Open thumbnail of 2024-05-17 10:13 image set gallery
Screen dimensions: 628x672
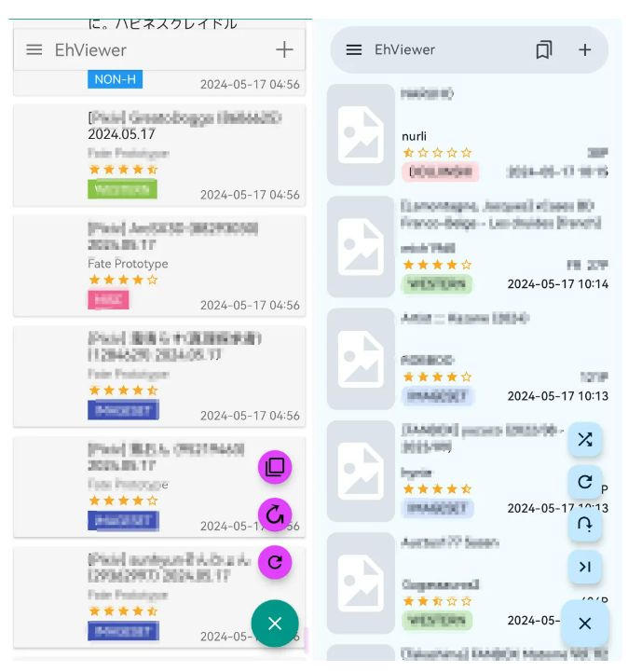coord(361,359)
